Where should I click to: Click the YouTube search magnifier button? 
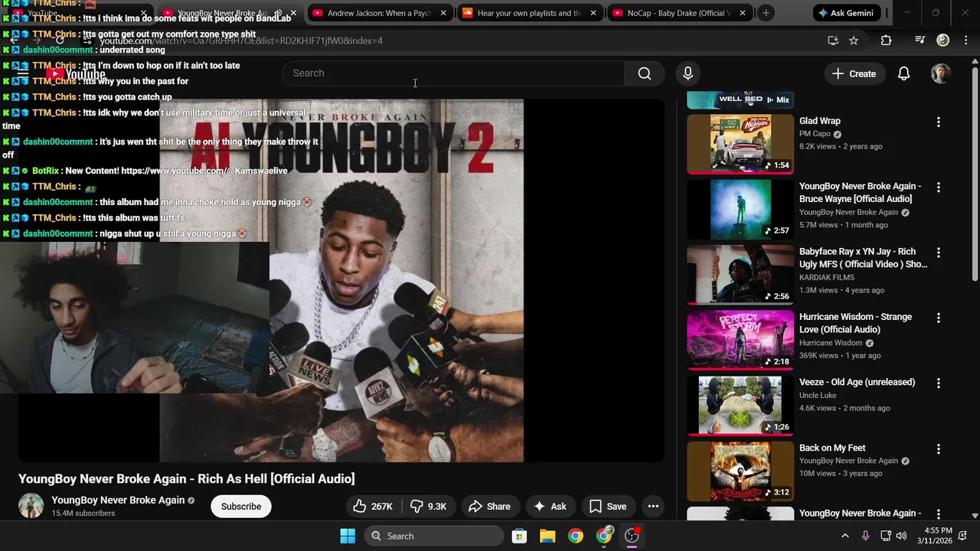[645, 73]
